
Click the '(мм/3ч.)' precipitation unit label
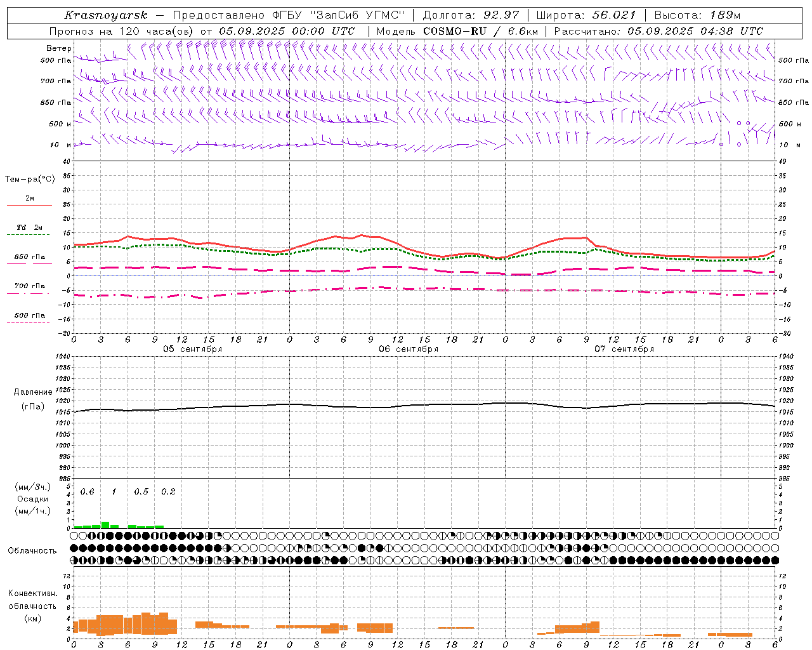[32, 487]
